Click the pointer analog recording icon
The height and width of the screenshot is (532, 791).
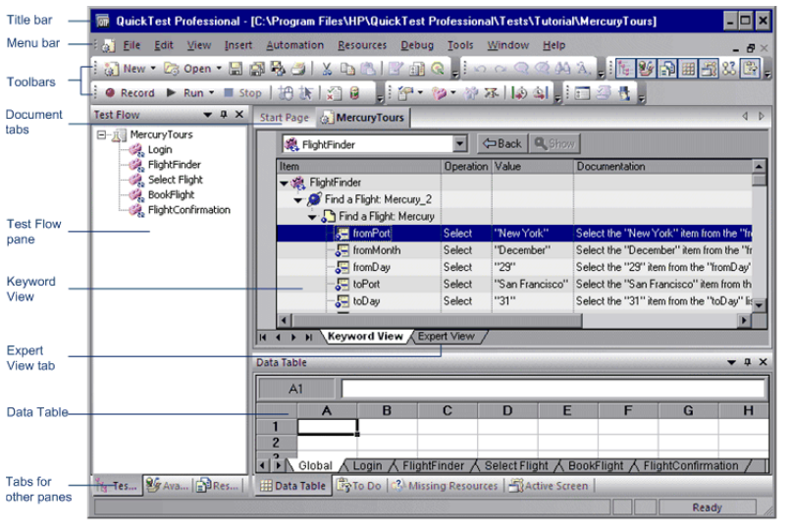pyautogui.click(x=305, y=93)
